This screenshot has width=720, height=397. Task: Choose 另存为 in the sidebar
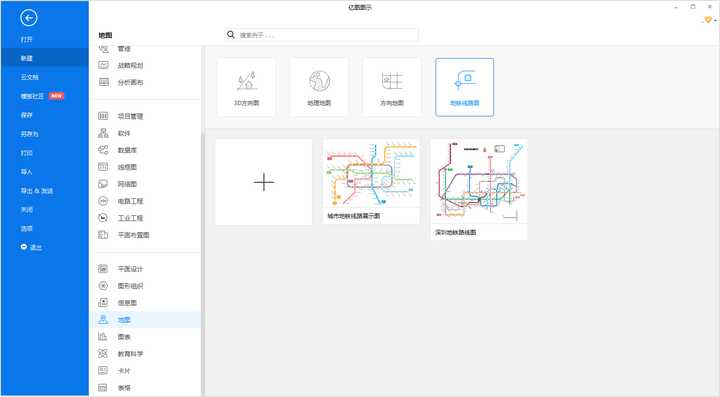30,134
